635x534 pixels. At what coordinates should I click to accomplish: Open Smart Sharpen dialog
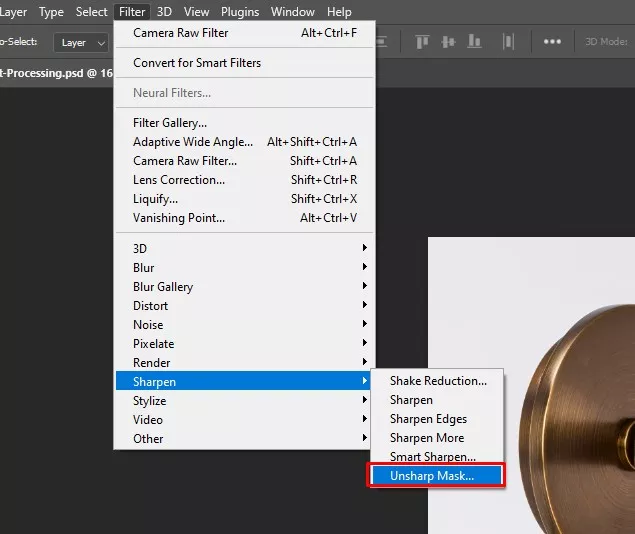click(437, 456)
